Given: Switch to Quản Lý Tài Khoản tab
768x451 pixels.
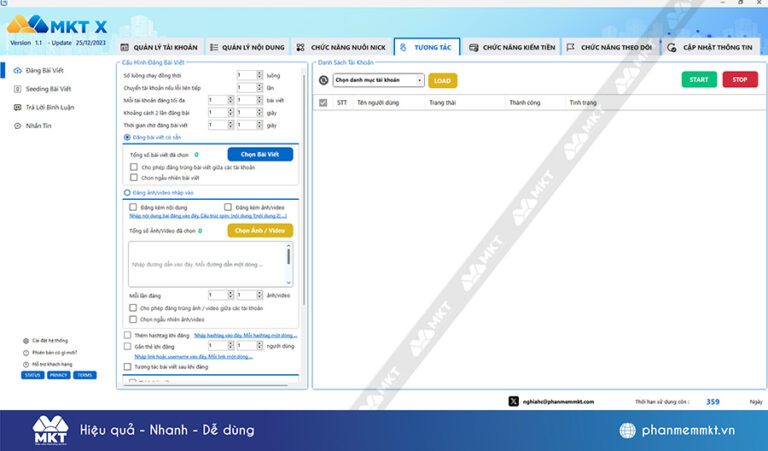Looking at the screenshot, I should click(x=159, y=47).
